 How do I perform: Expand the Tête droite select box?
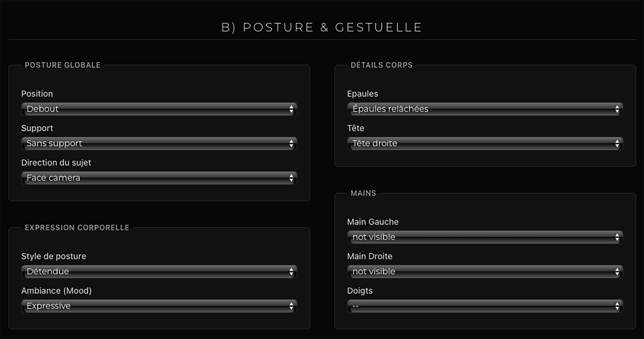click(485, 144)
